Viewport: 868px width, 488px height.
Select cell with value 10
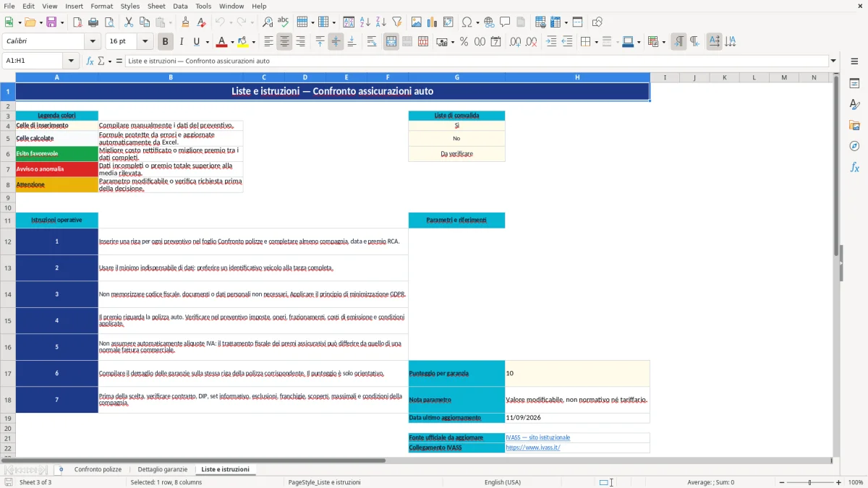click(x=577, y=374)
